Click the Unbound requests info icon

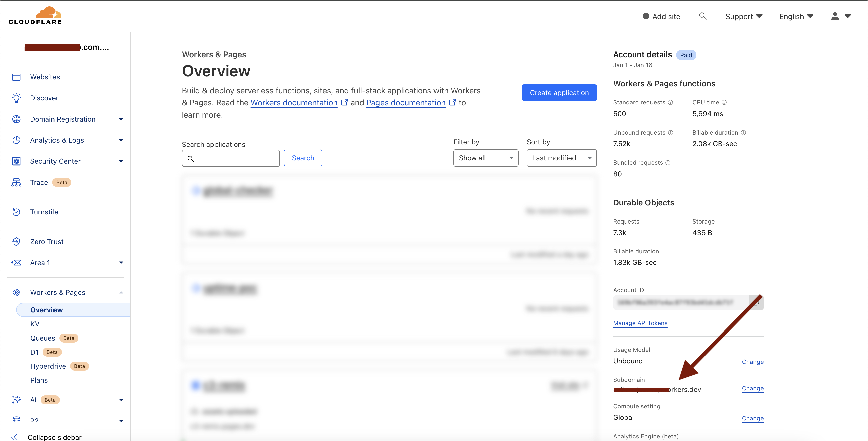pyautogui.click(x=671, y=133)
